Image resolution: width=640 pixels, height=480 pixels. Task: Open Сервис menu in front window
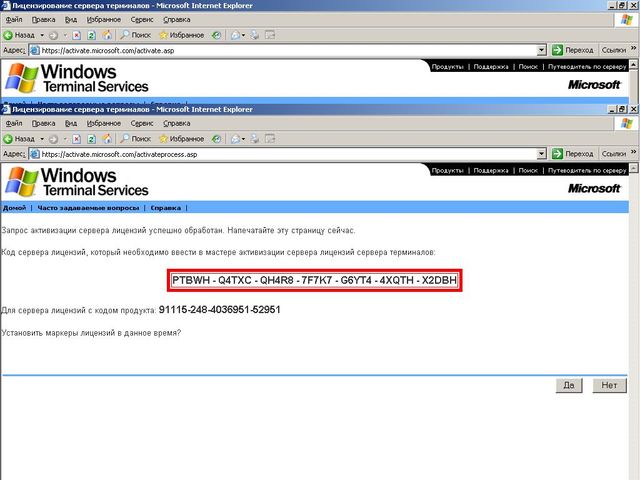[x=142, y=123]
